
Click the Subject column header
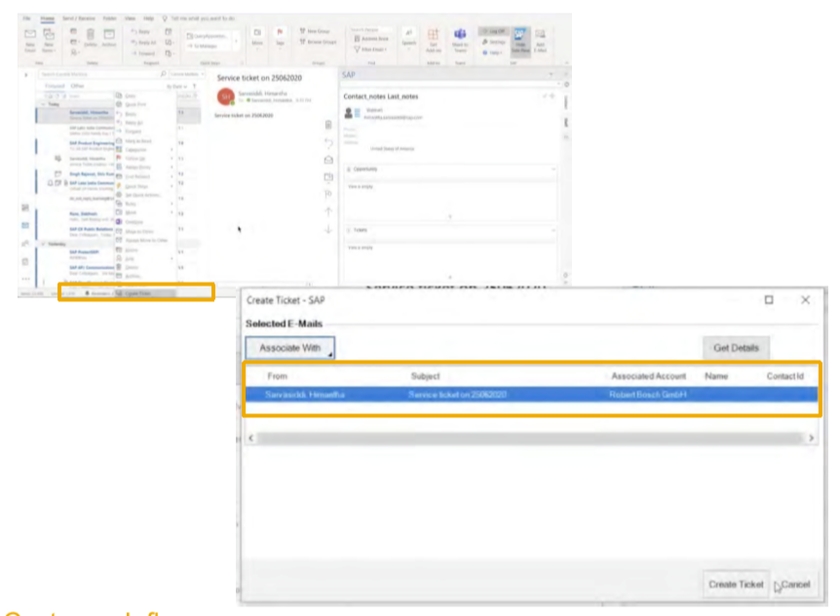[x=425, y=376]
